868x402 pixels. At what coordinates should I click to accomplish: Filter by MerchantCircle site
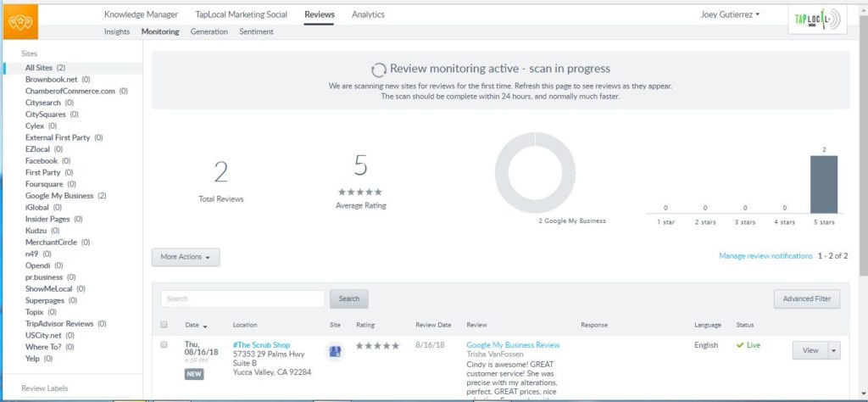coord(58,242)
